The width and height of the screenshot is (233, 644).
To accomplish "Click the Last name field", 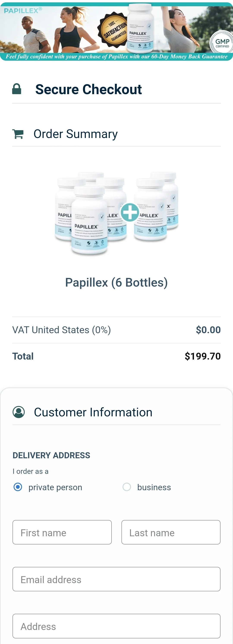I will pyautogui.click(x=171, y=532).
